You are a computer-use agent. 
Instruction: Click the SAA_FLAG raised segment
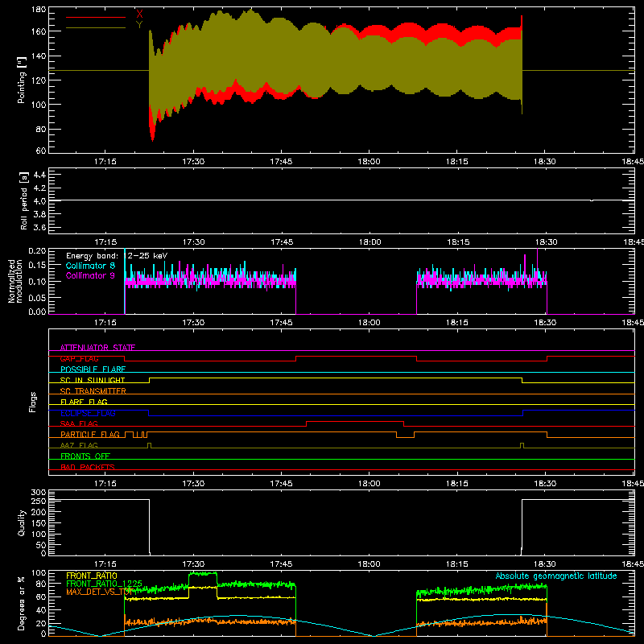(x=355, y=422)
